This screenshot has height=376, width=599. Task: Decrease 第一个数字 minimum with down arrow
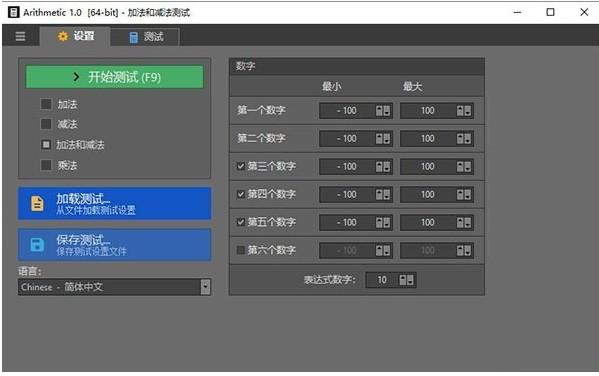pyautogui.click(x=387, y=111)
